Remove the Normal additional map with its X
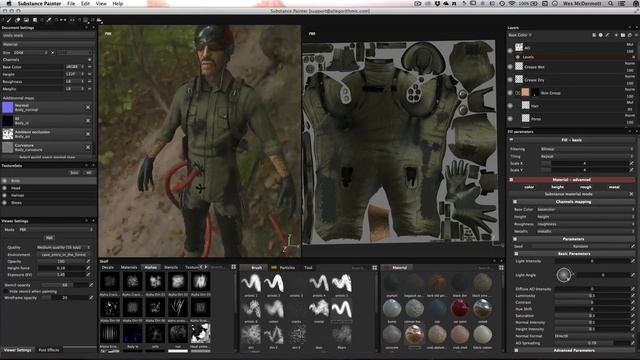 [88, 107]
